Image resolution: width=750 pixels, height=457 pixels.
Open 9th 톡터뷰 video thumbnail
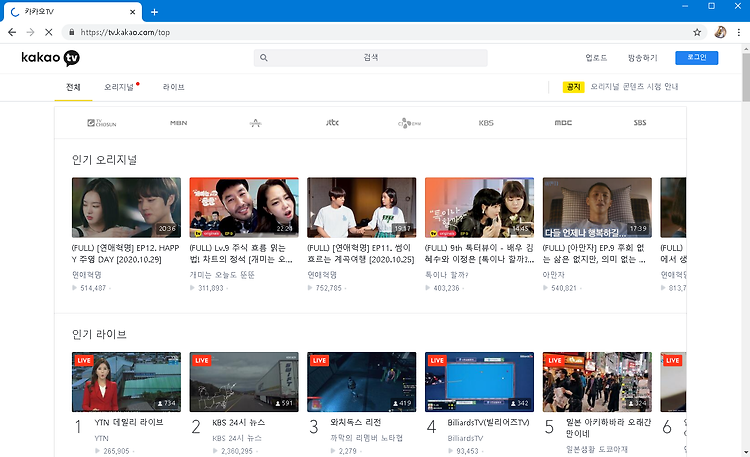pyautogui.click(x=479, y=208)
